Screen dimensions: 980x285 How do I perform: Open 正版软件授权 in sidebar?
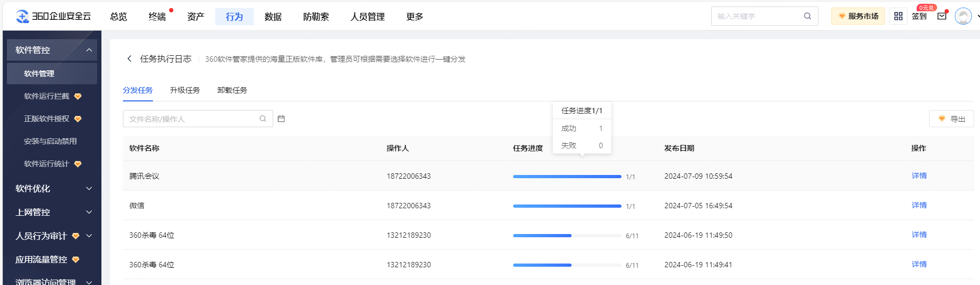[47, 119]
